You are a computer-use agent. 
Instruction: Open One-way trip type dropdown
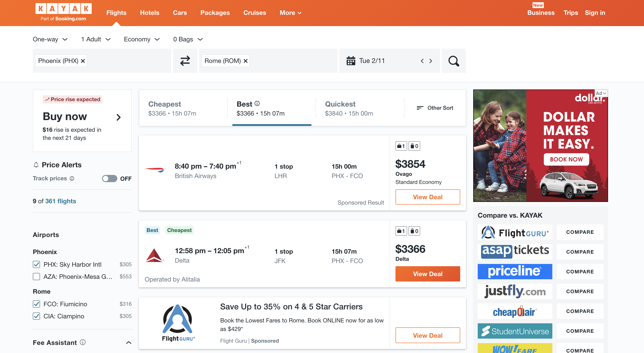pyautogui.click(x=50, y=39)
